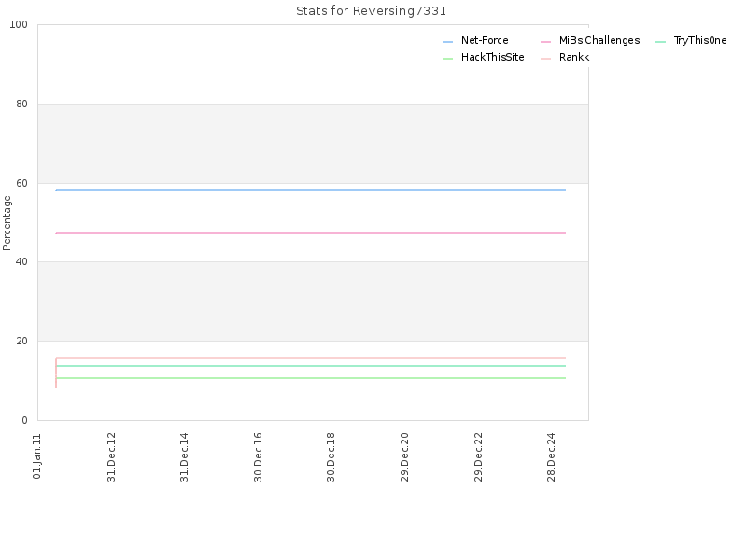Toggle the MiBs Challenges legend entry
The width and height of the screenshot is (747, 560).
(x=590, y=40)
